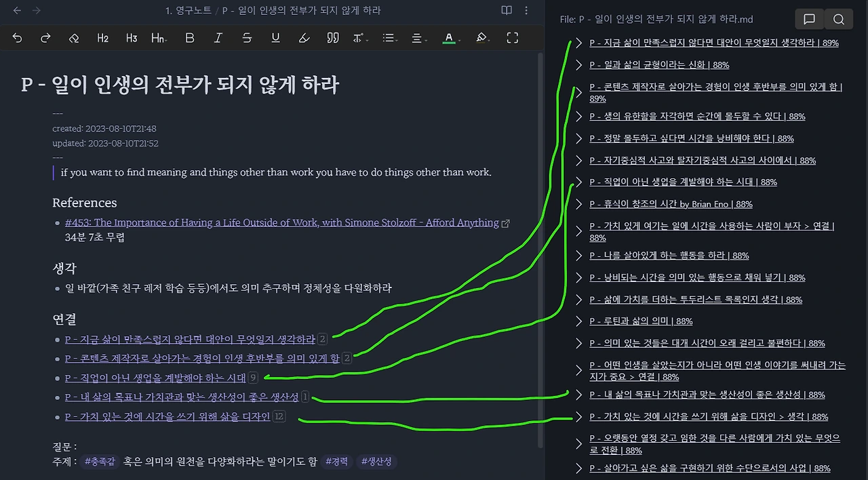Click backlink count badge 9 beside 직업이 아닌 생업
Screen dimensions: 868x480
click(x=254, y=378)
